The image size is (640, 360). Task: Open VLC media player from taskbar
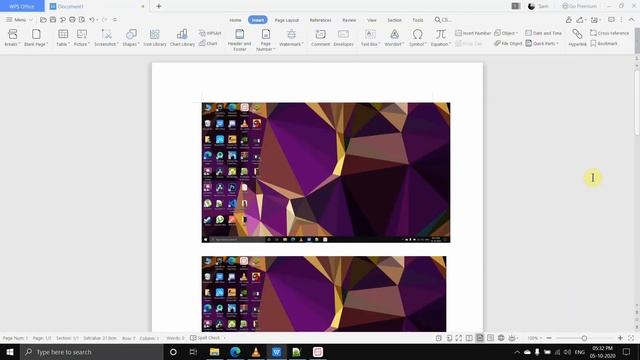(x=256, y=352)
